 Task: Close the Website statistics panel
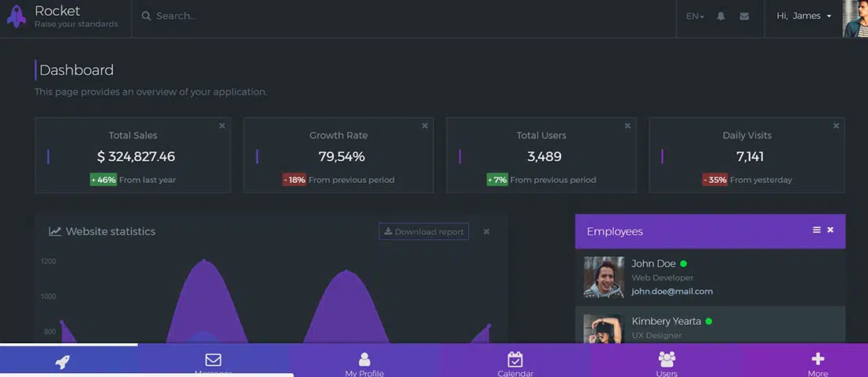click(x=486, y=231)
